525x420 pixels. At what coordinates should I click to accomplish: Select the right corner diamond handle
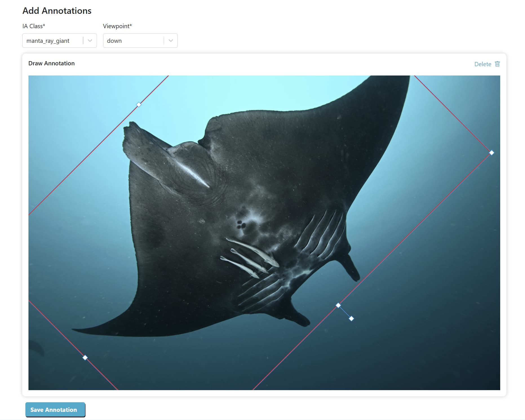(491, 153)
